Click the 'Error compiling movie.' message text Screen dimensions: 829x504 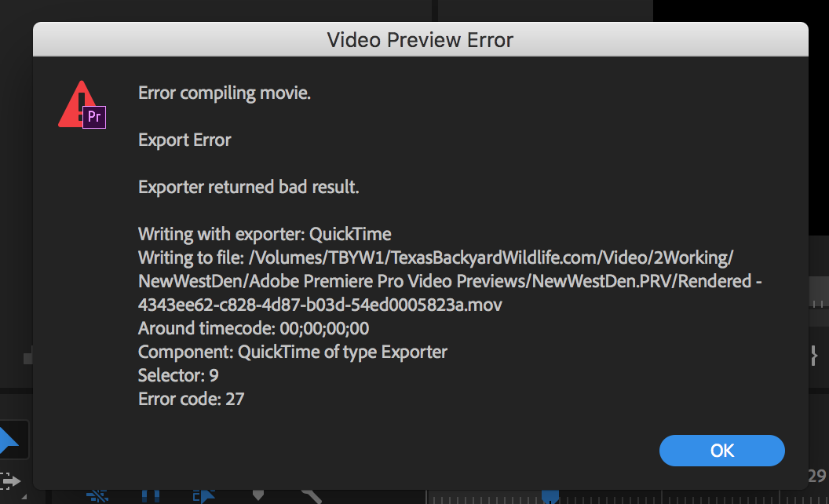225,93
